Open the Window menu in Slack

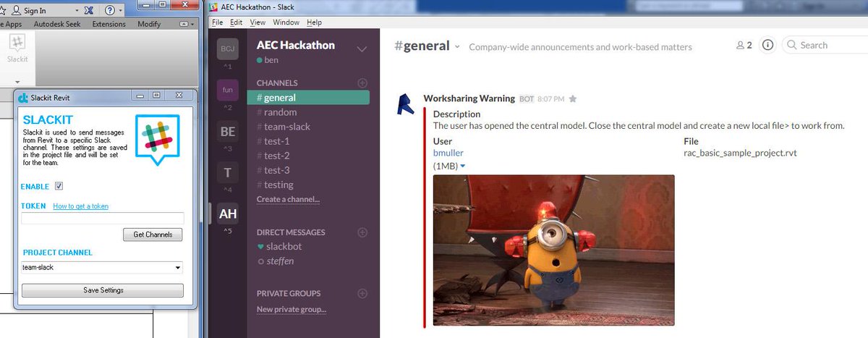pos(286,22)
